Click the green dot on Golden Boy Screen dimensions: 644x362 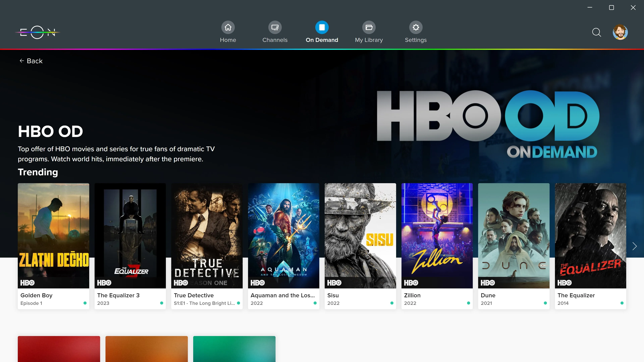pyautogui.click(x=85, y=303)
